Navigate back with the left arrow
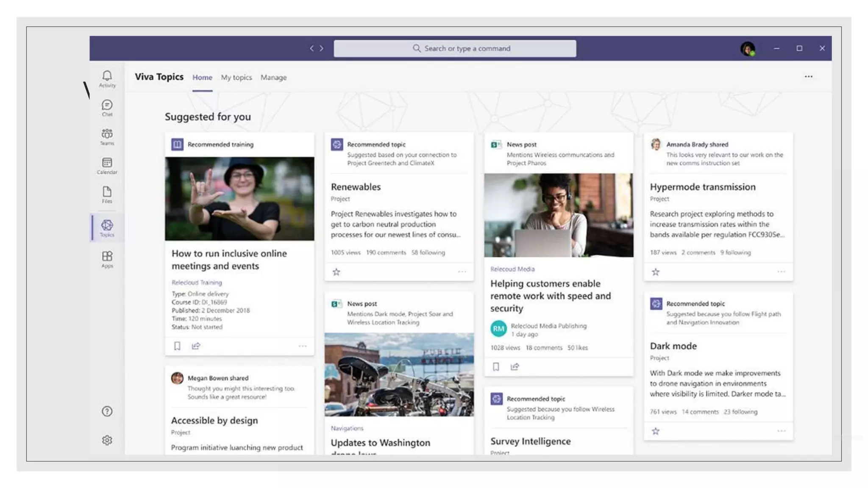 coord(312,48)
